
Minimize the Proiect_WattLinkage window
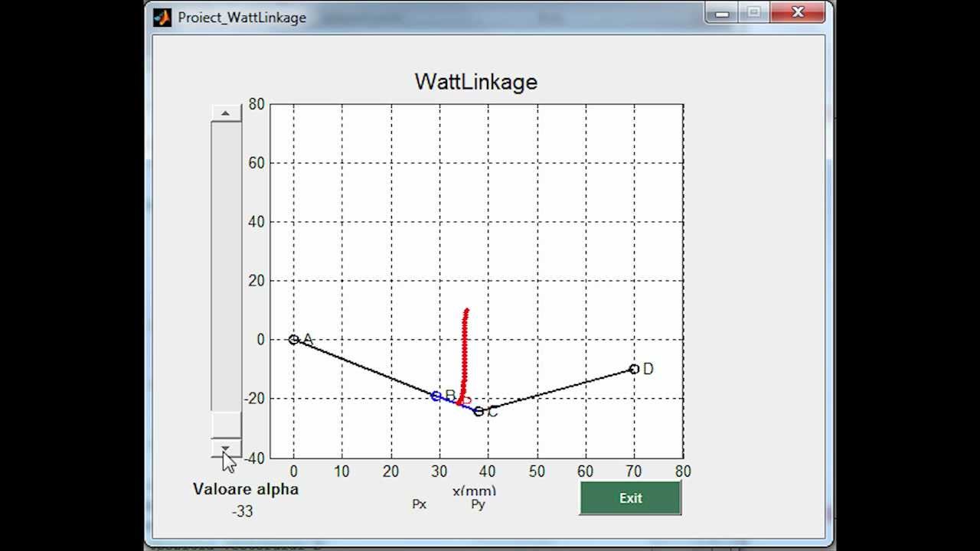point(722,13)
